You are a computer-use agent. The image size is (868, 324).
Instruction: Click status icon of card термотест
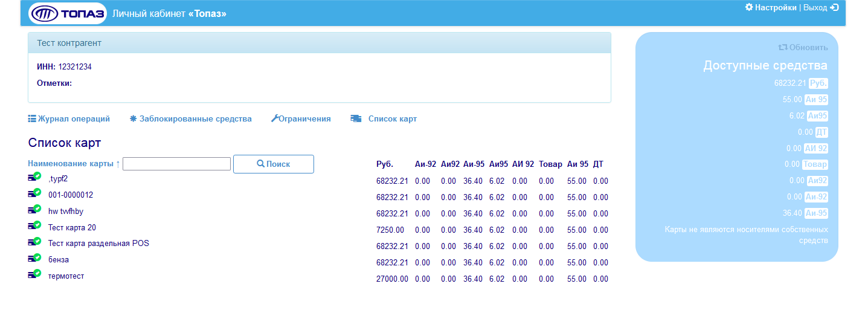click(x=34, y=274)
